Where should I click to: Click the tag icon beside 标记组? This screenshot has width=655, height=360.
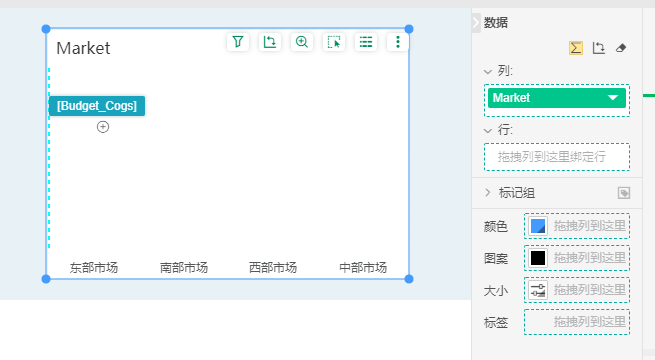(x=624, y=193)
